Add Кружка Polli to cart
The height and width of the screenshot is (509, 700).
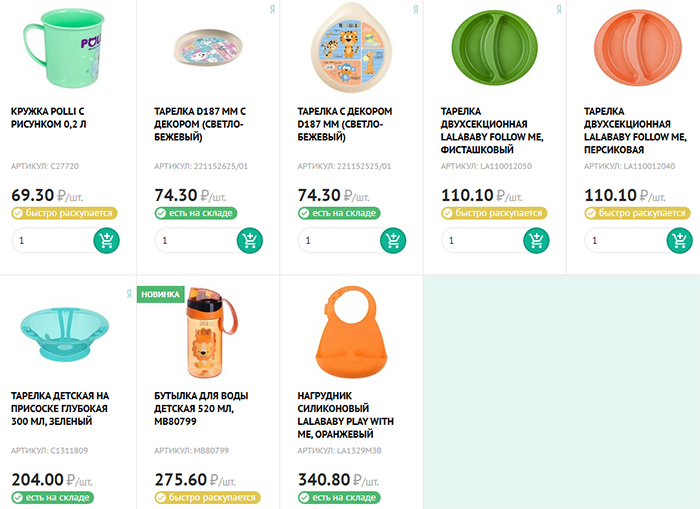[106, 241]
